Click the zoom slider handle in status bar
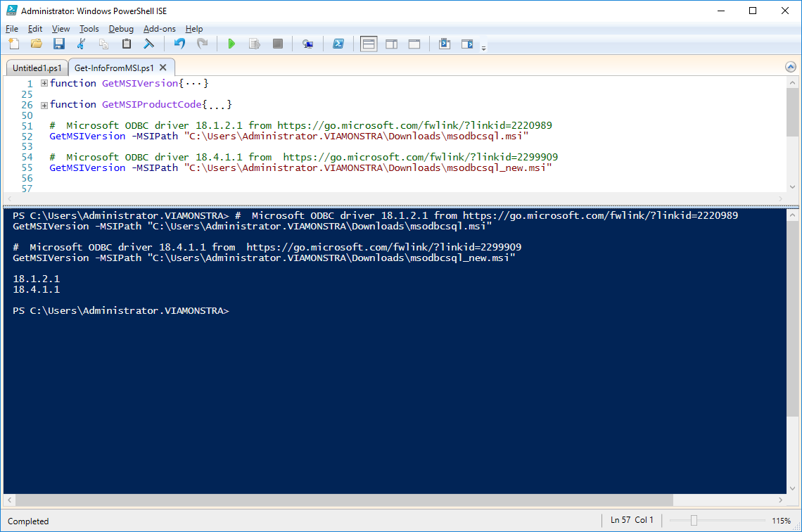Viewport: 802px width, 532px height. 694,520
